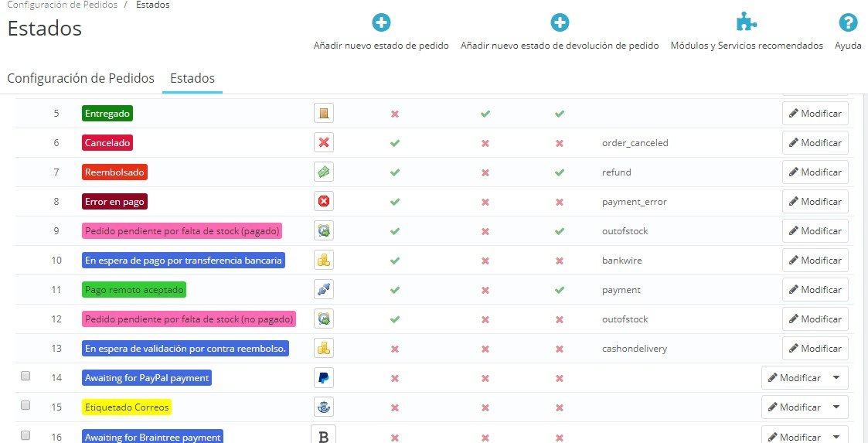Click Añadir nuevo estado de pedido label
The image size is (868, 443).
click(381, 46)
